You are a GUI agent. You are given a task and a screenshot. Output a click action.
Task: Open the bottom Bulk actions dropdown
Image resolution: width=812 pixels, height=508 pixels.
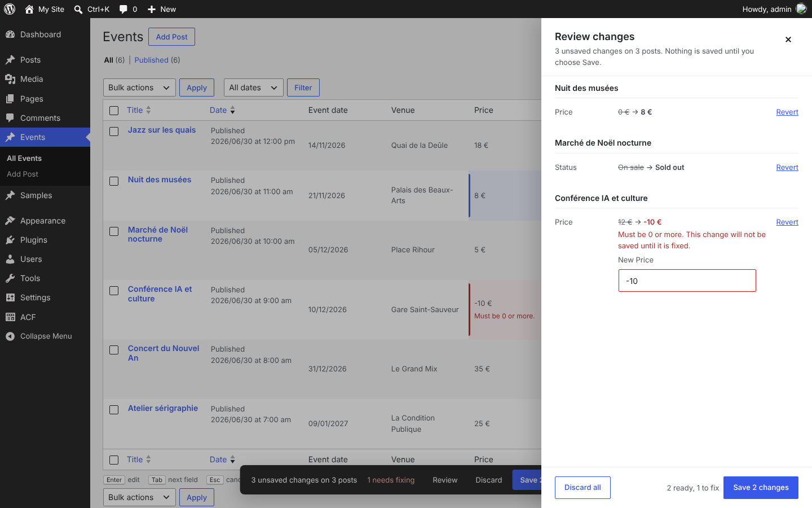pyautogui.click(x=139, y=497)
